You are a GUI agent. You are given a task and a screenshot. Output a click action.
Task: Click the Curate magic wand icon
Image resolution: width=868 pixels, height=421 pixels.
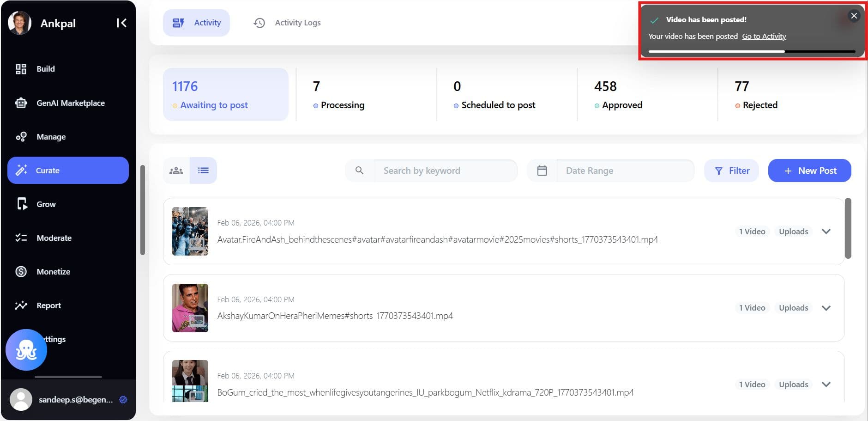tap(21, 171)
